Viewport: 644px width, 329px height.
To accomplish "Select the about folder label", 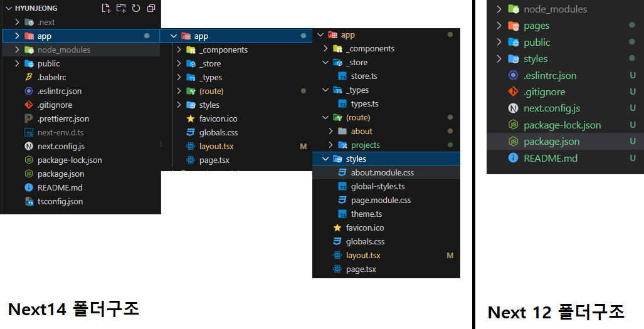I will pos(361,131).
